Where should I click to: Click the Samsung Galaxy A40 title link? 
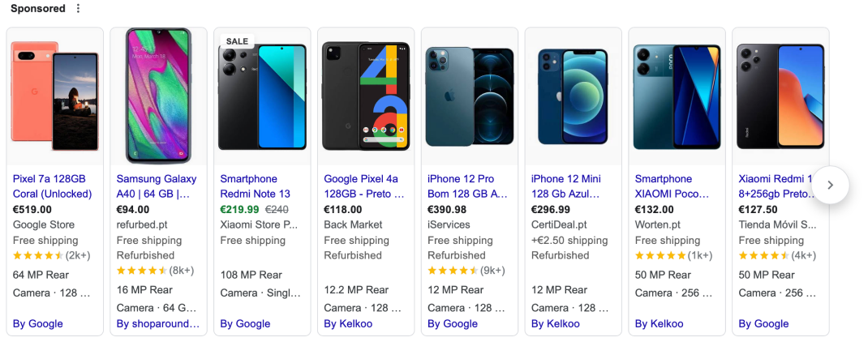coord(157,186)
